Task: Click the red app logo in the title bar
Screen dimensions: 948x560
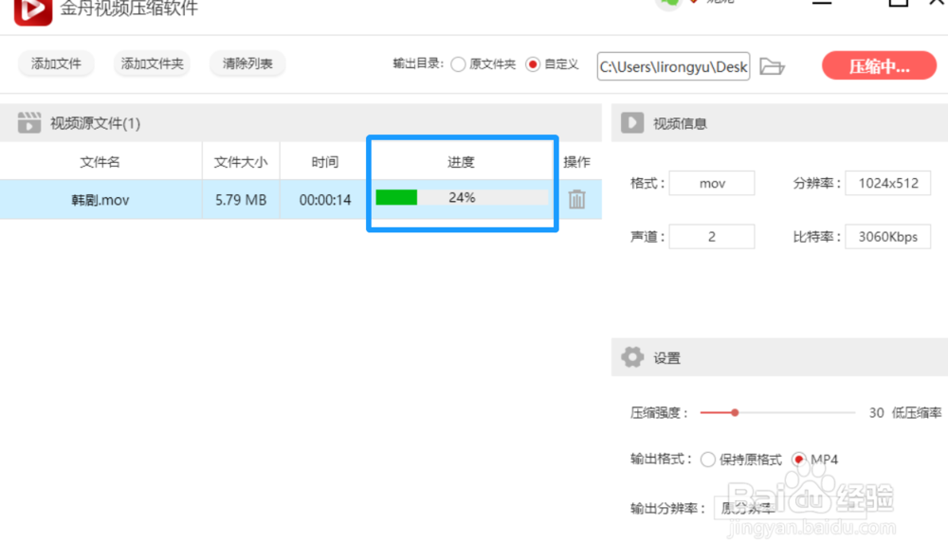Action: (31, 11)
